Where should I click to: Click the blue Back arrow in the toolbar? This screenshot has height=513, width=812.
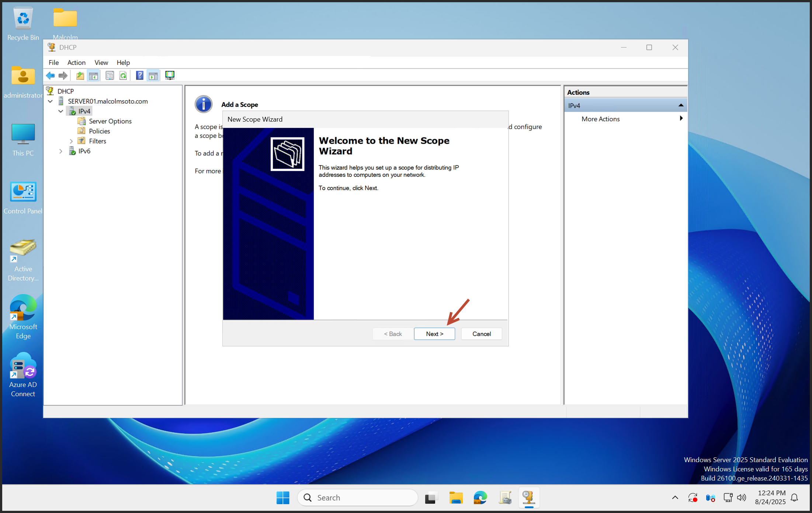pyautogui.click(x=51, y=76)
